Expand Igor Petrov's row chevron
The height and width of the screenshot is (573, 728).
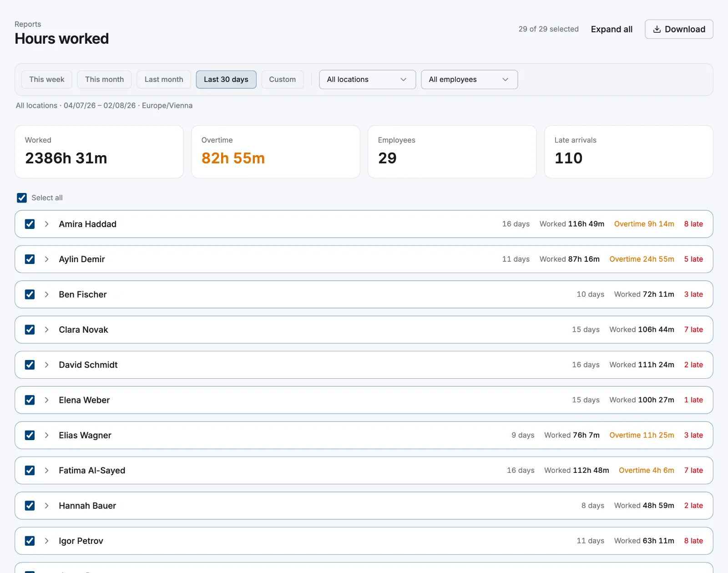coord(46,541)
